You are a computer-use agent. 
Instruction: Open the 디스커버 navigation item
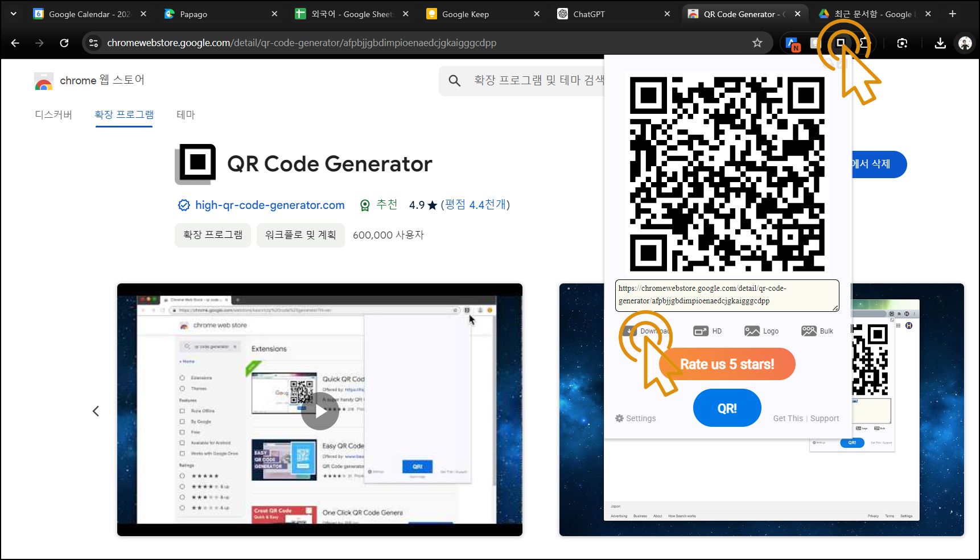click(53, 115)
